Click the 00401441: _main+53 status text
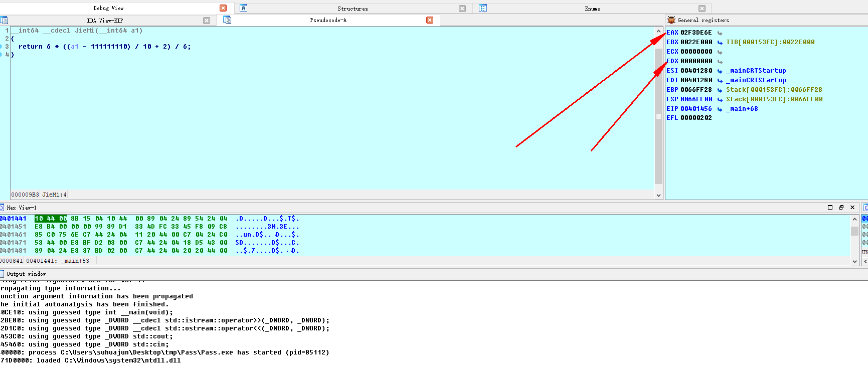The width and height of the screenshot is (868, 365). click(58, 261)
